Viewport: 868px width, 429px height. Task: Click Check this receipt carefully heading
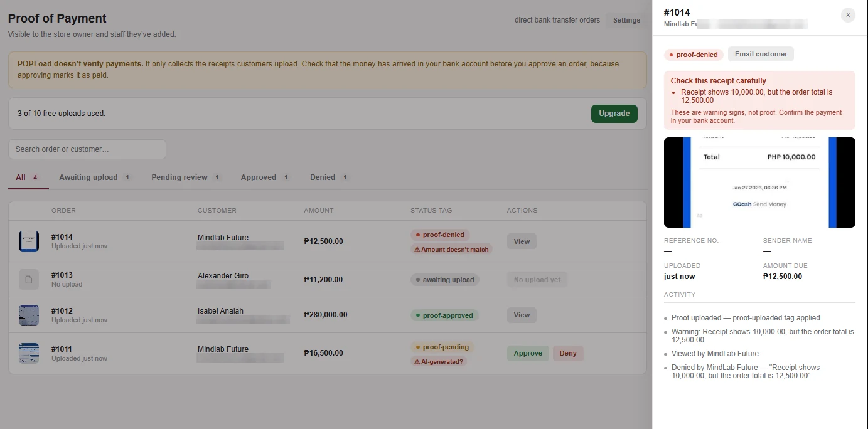pyautogui.click(x=718, y=81)
